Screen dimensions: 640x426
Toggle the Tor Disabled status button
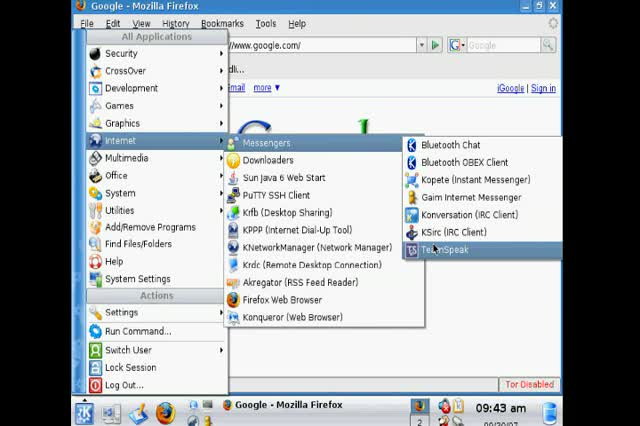coord(529,384)
